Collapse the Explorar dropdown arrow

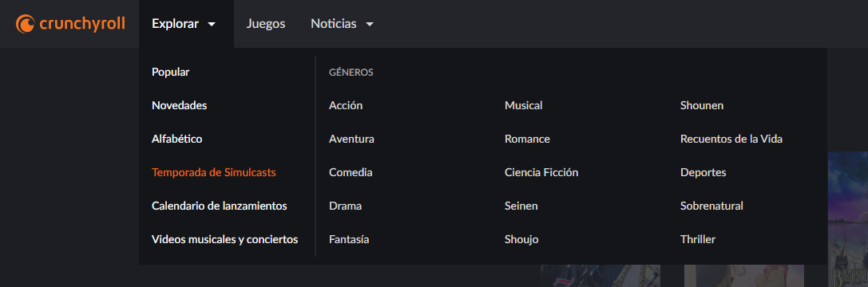212,25
